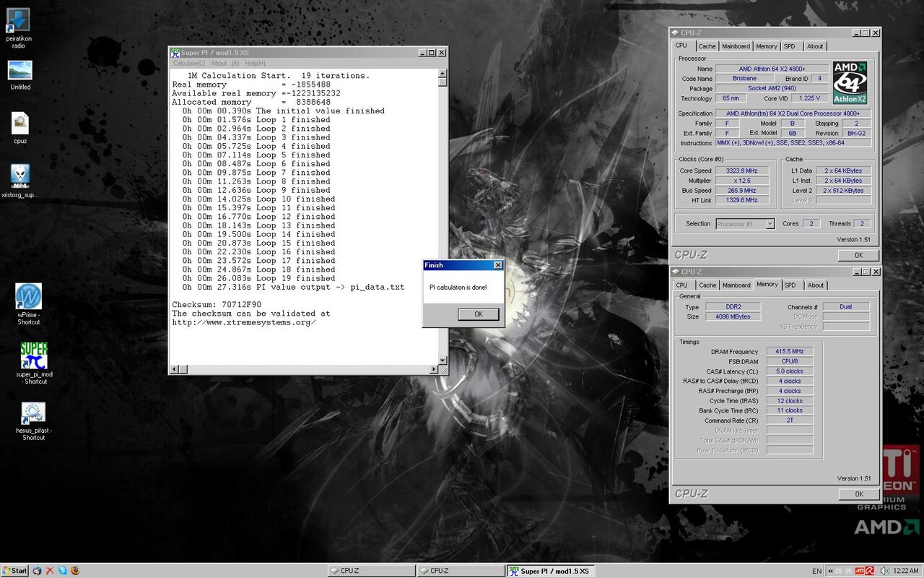Open the Calculate(C) menu in Super PI
The height and width of the screenshot is (578, 924).
(189, 64)
